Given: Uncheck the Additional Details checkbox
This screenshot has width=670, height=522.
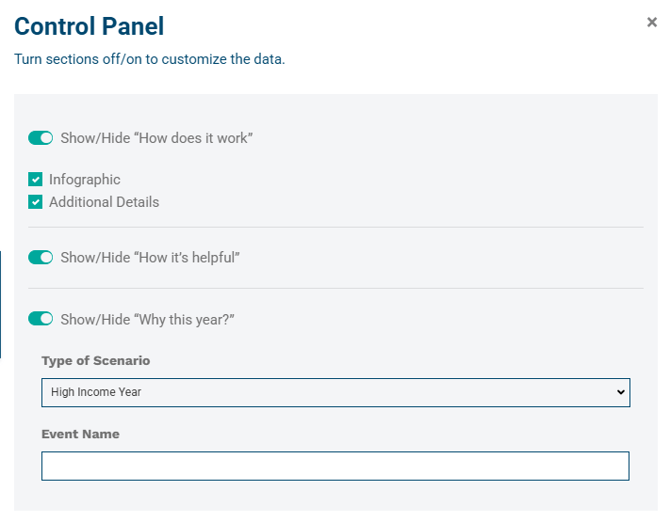Looking at the screenshot, I should (36, 202).
